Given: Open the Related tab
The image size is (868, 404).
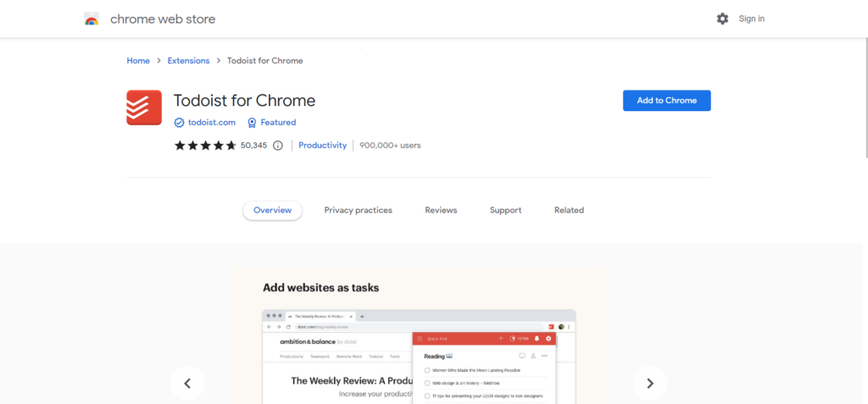Looking at the screenshot, I should pyautogui.click(x=569, y=210).
